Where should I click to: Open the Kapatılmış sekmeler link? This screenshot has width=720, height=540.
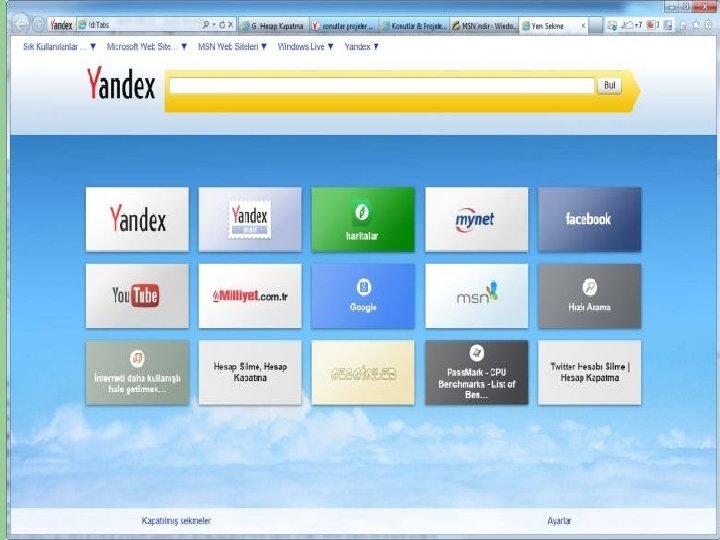coord(176,521)
